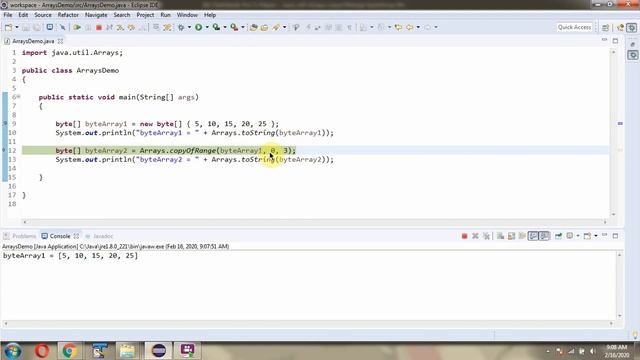
Task: Click the Debug bug icon
Action: coord(181,27)
